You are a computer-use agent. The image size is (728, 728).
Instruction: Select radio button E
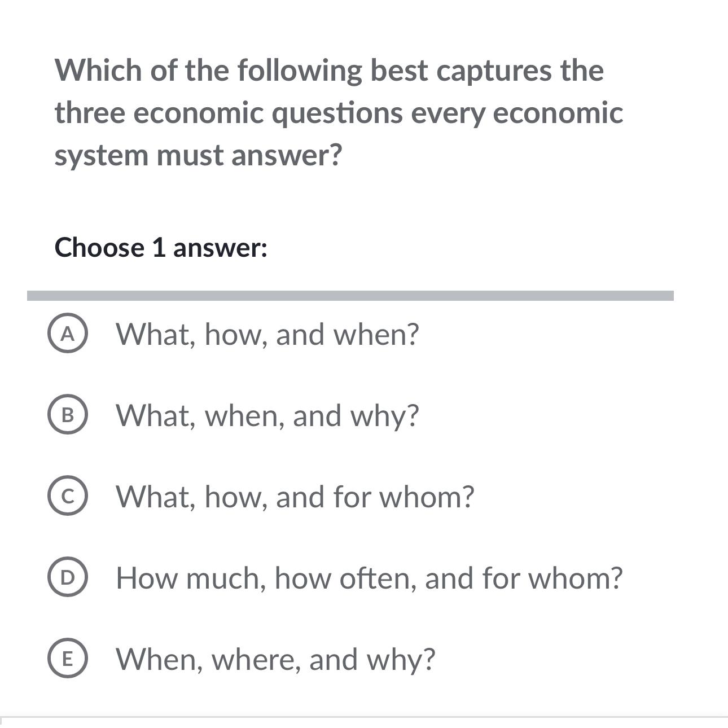coord(67,659)
